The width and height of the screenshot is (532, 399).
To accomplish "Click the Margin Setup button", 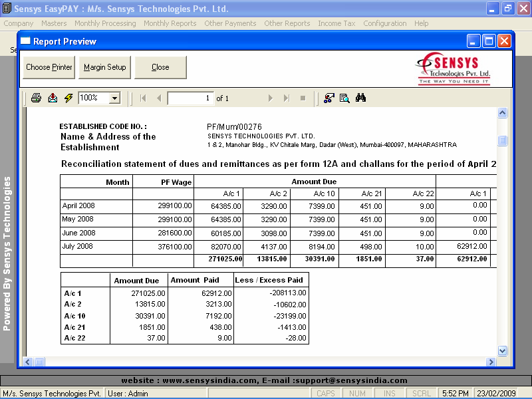I will pos(104,67).
